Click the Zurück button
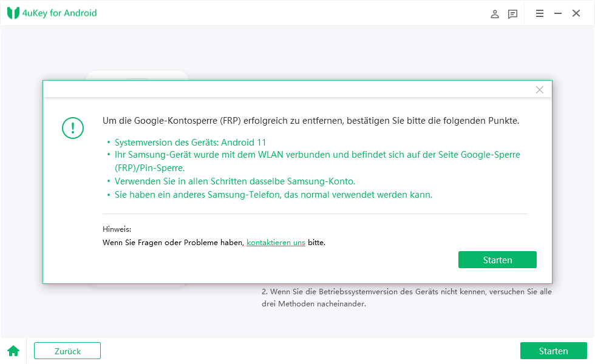 point(67,351)
